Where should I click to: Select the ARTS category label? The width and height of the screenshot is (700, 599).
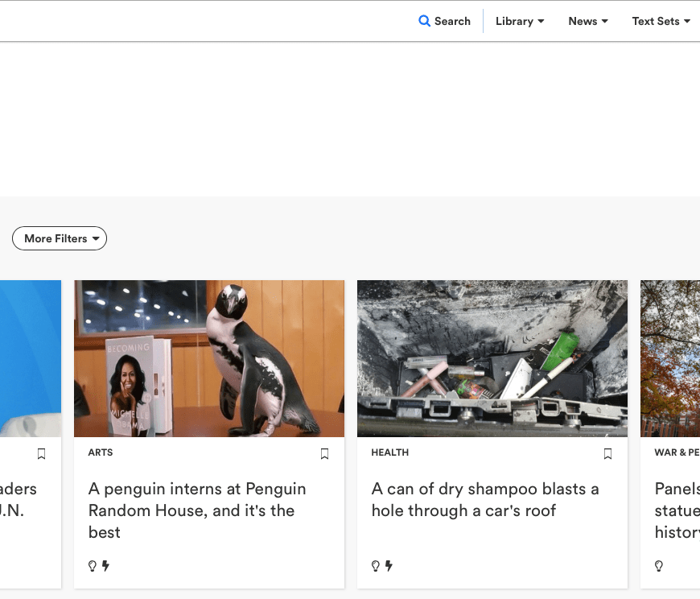101,452
